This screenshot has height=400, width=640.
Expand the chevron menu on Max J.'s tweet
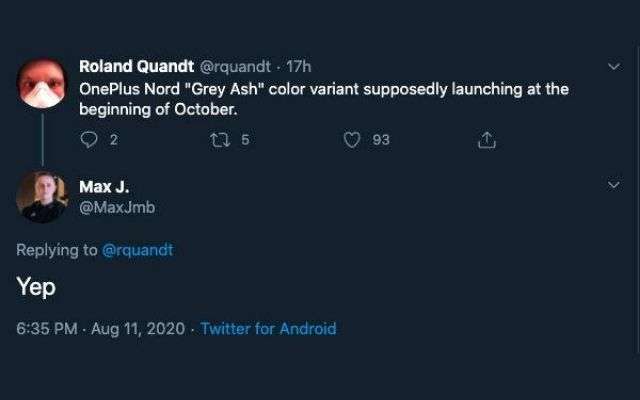pyautogui.click(x=614, y=185)
